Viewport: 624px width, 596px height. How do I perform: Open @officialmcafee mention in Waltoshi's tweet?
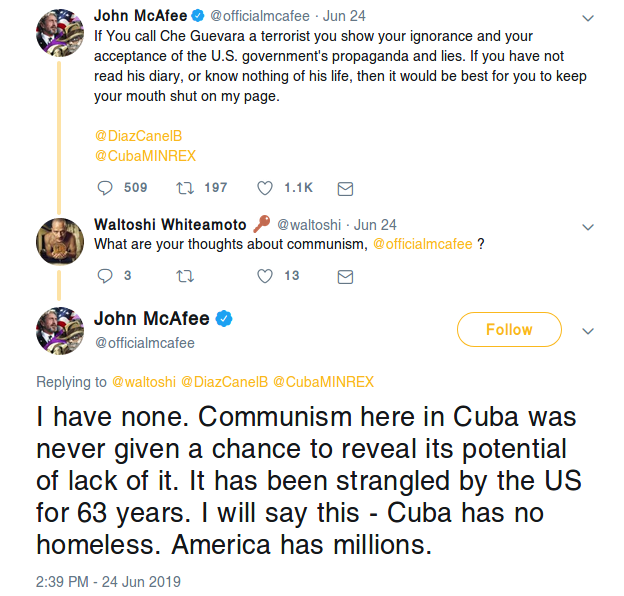[x=423, y=244]
